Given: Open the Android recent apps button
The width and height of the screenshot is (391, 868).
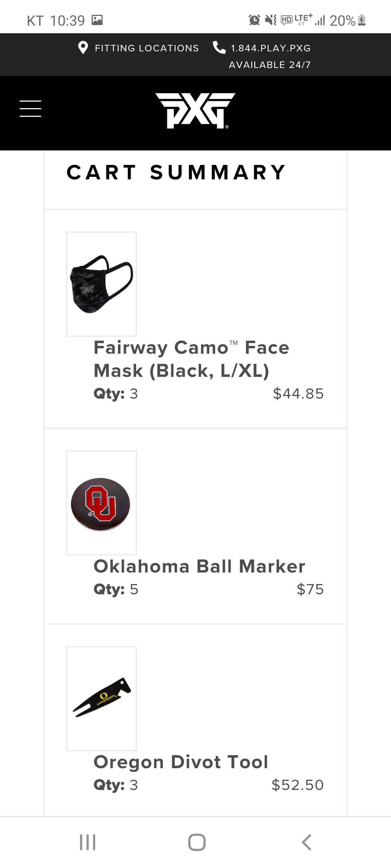Looking at the screenshot, I should click(88, 842).
